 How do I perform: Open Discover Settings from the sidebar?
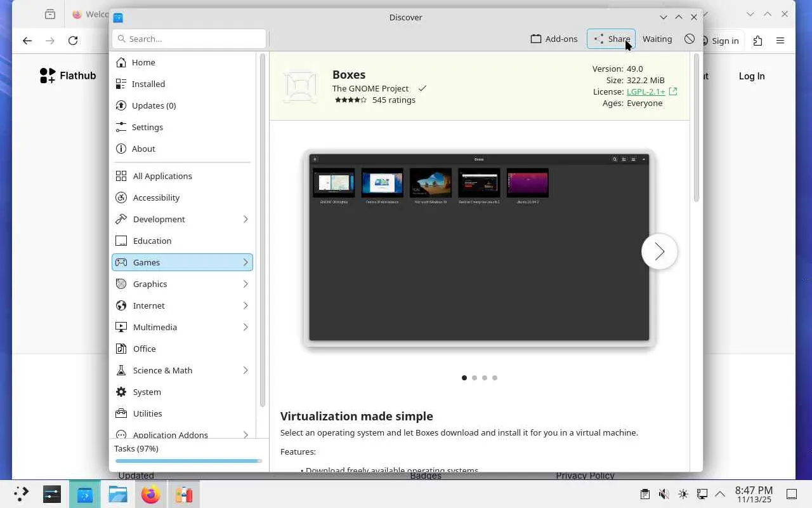point(183,127)
